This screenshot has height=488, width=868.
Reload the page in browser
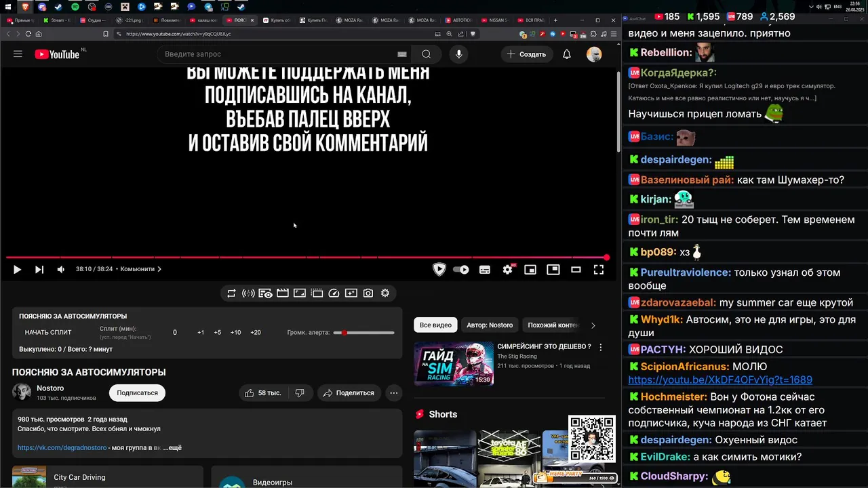click(28, 34)
